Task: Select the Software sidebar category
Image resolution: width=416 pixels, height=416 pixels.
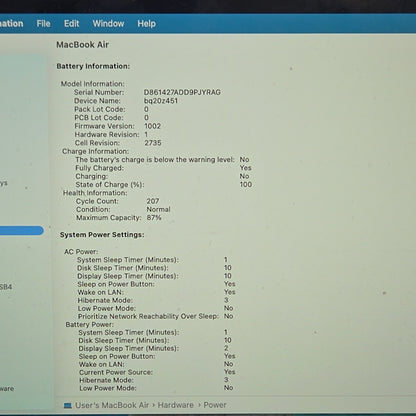Action: click(x=7, y=388)
